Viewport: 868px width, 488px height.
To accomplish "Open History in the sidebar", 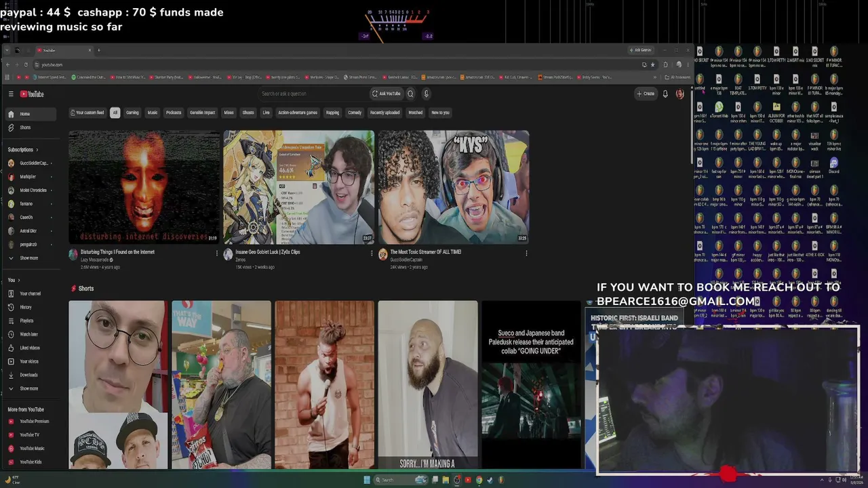I will pyautogui.click(x=31, y=307).
